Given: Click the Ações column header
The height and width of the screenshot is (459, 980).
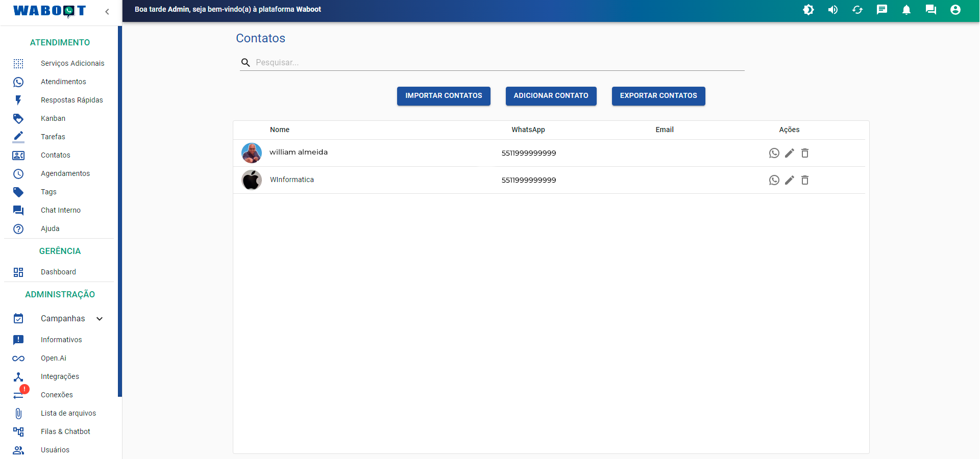Looking at the screenshot, I should click(789, 130).
